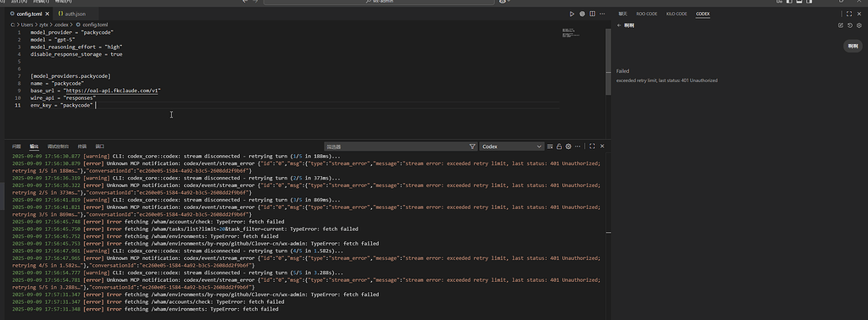The height and width of the screenshot is (320, 868).
Task: Open the output panel more actions ellipsis
Action: tap(578, 146)
